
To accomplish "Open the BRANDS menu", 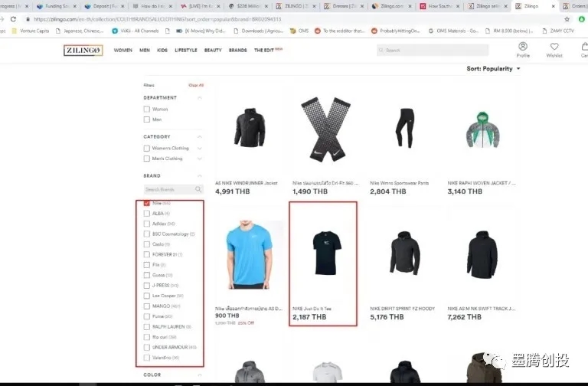I will 238,50.
